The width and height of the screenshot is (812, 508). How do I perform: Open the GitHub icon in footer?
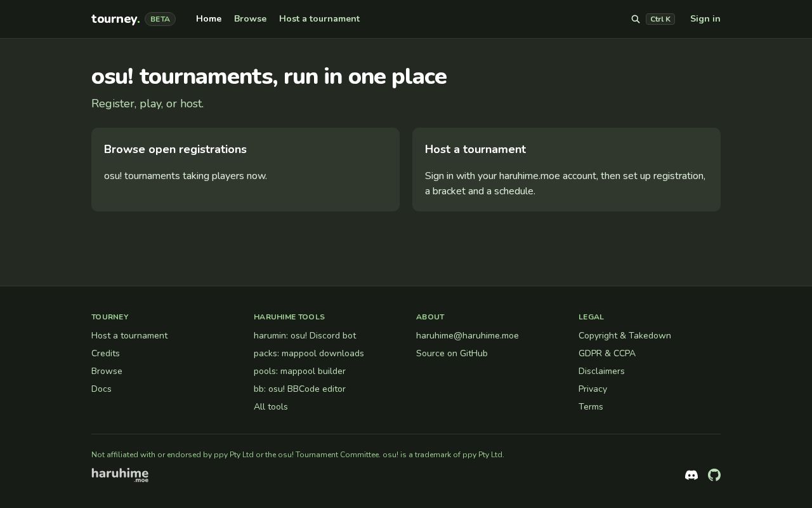coord(714,475)
